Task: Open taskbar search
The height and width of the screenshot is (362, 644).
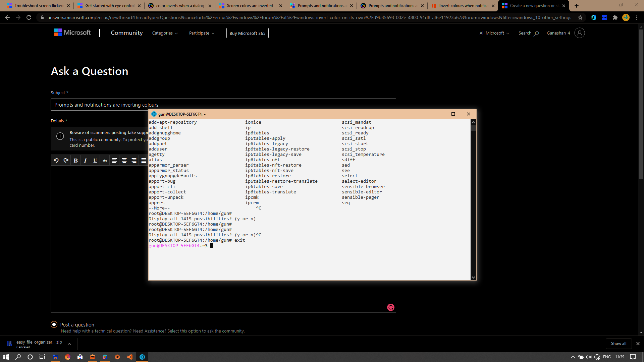Action: tap(18, 357)
